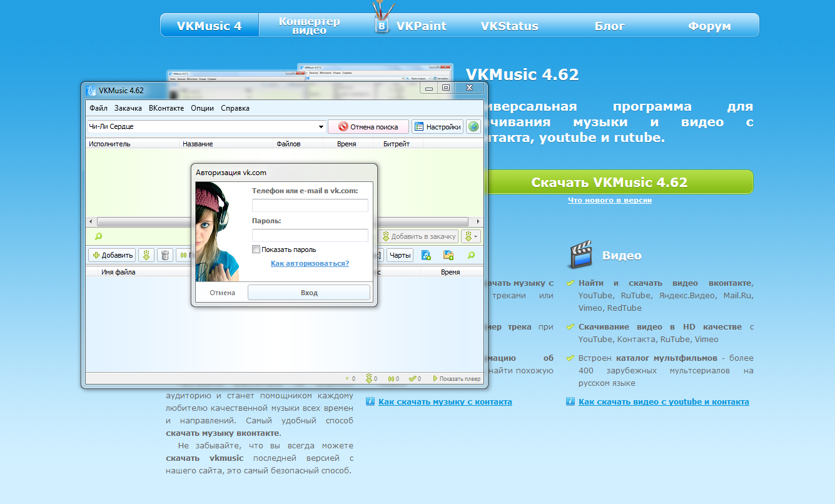Image resolution: width=835 pixels, height=504 pixels.
Task: Click the Пароль password input field
Action: [310, 235]
